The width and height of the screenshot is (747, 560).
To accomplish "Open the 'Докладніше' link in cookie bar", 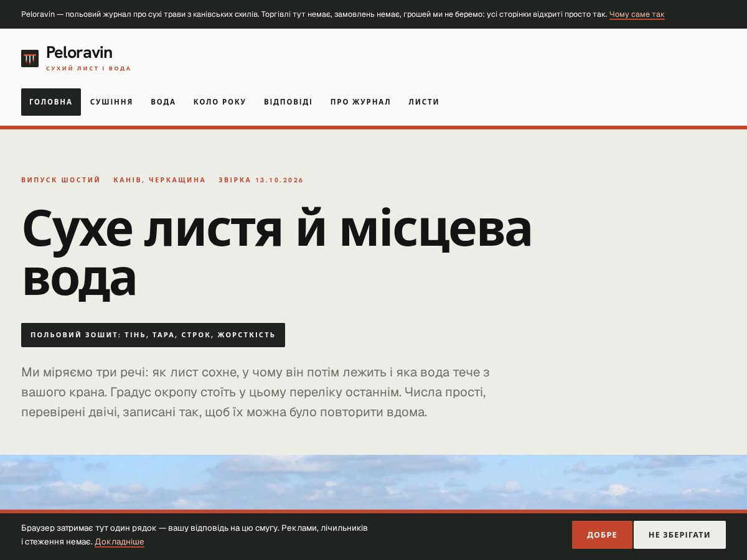I will point(120,542).
